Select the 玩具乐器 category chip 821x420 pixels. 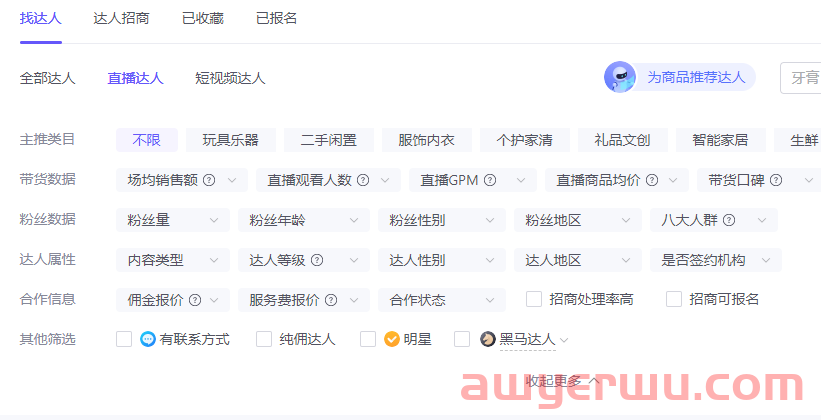click(231, 140)
